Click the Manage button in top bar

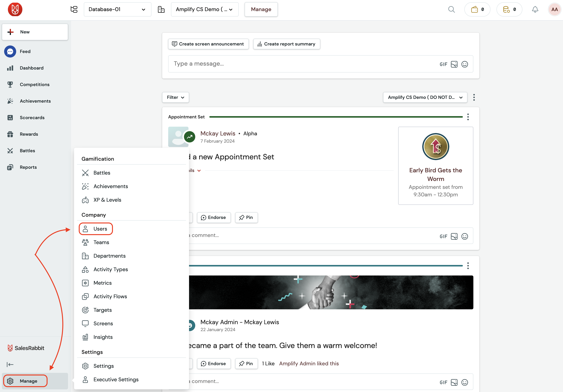click(261, 9)
